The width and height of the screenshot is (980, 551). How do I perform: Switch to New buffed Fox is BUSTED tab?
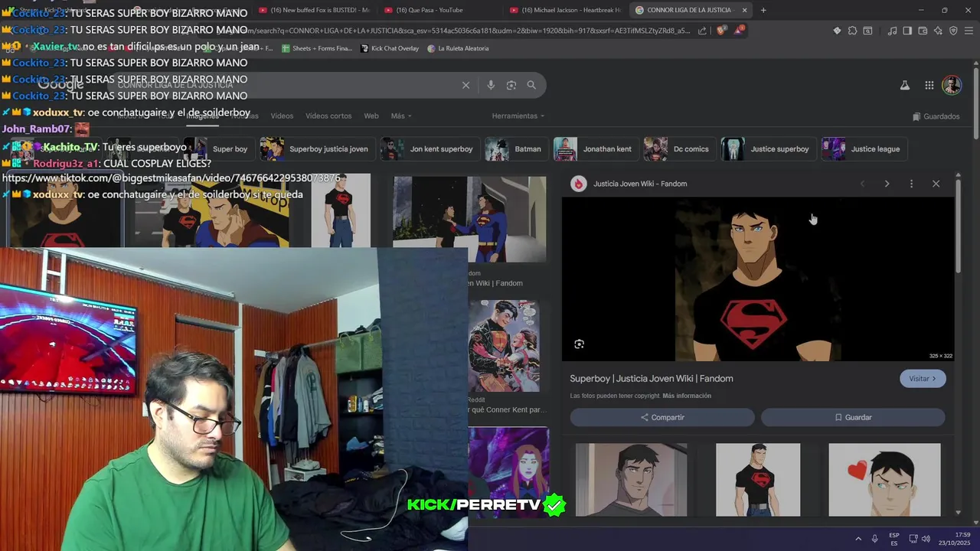313,10
